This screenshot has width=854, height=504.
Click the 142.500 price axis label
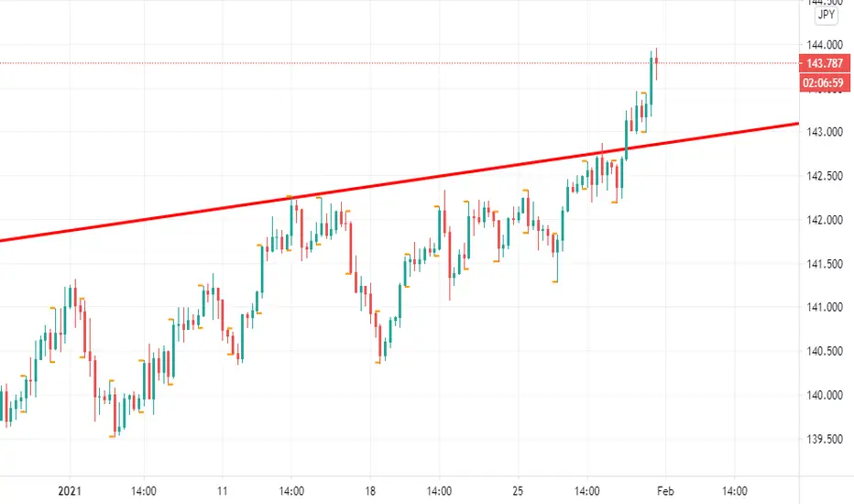(825, 176)
